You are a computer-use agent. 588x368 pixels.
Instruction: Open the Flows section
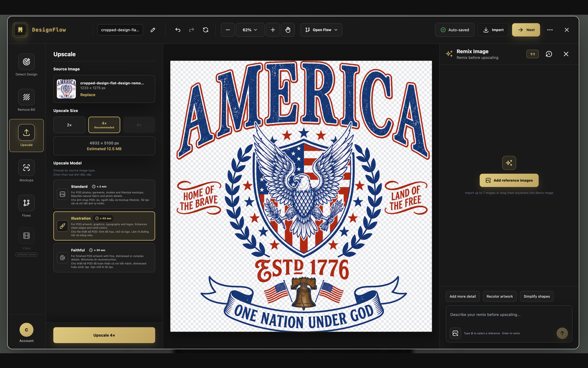26,206
